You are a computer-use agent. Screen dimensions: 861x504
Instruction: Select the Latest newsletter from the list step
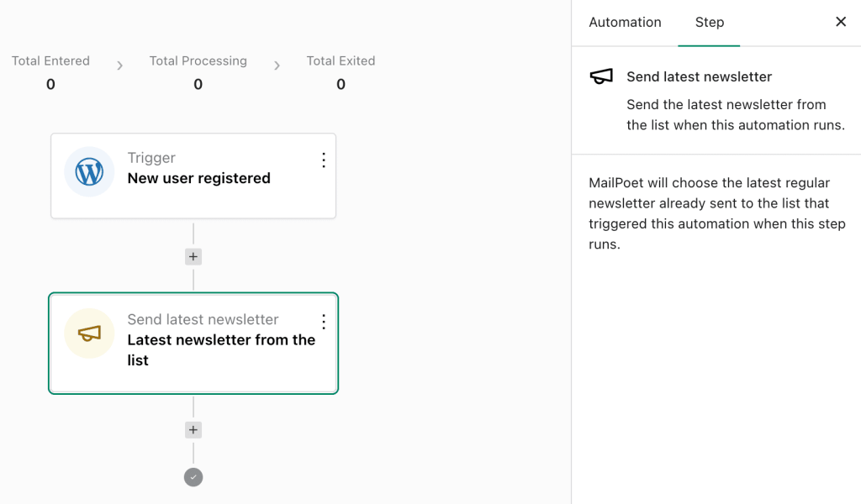tap(193, 344)
